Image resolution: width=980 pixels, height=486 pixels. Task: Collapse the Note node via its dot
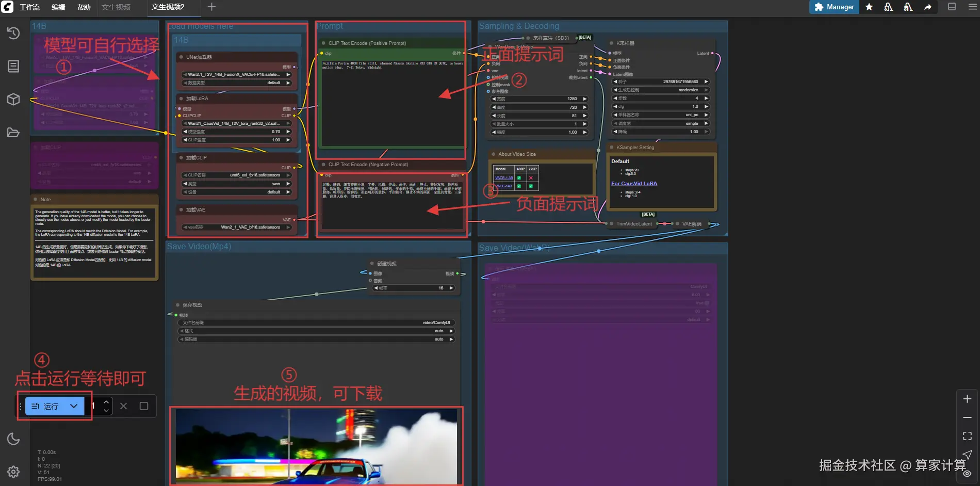35,199
